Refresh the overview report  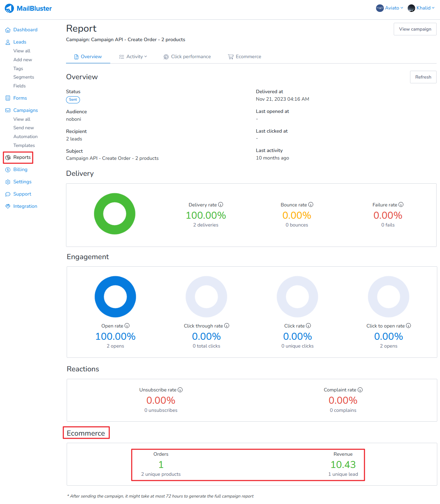423,77
